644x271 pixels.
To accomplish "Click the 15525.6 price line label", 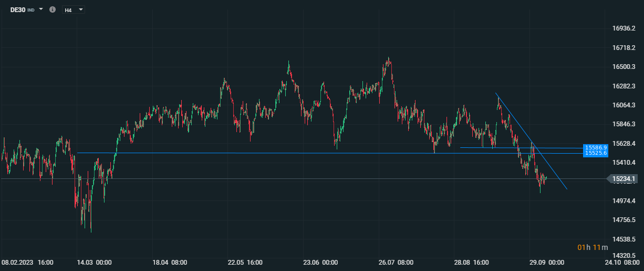I will point(596,153).
